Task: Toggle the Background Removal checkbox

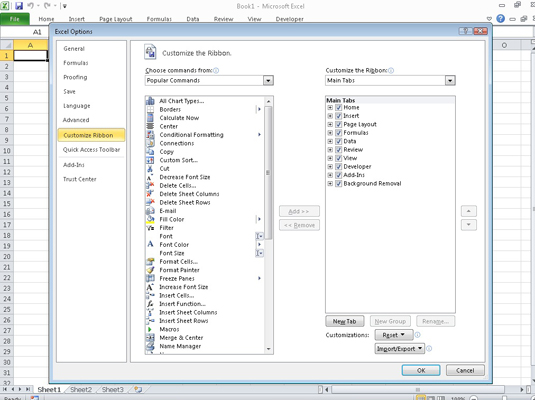Action: 338,184
